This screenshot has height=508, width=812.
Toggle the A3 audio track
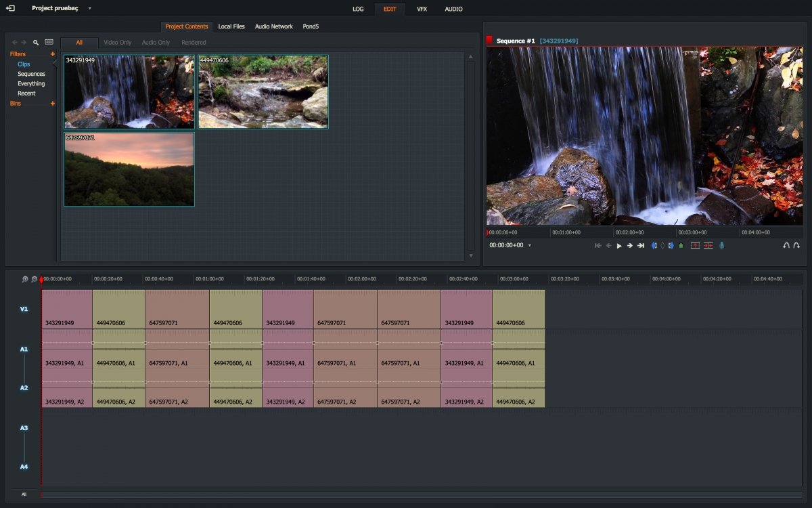pyautogui.click(x=24, y=428)
